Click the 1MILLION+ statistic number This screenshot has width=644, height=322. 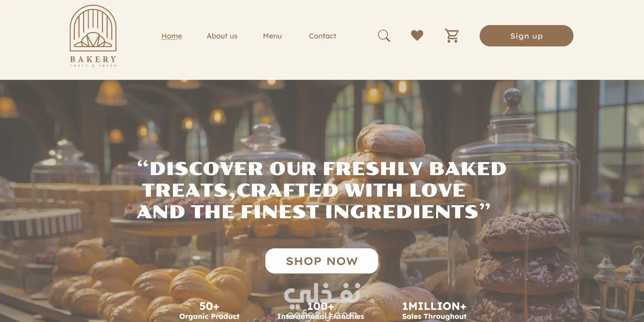434,306
